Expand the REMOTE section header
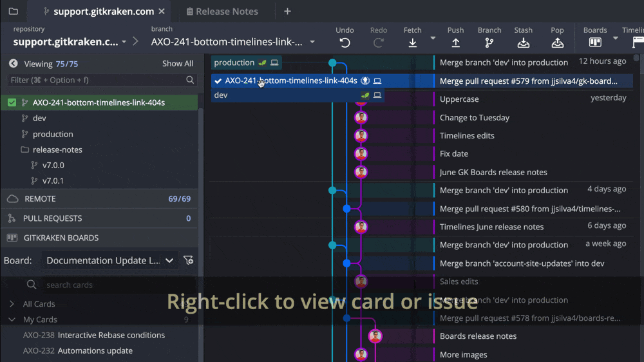 click(x=99, y=199)
